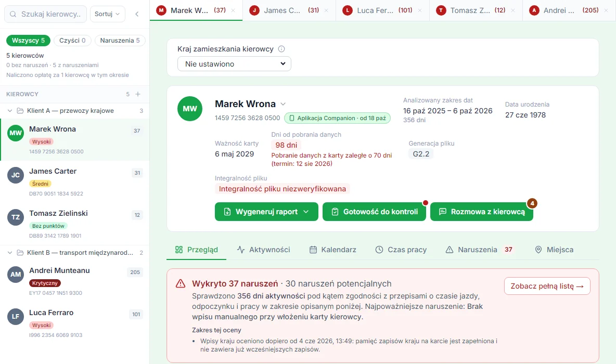Filter by Naruszenia 5
The image size is (616, 364).
(x=120, y=41)
